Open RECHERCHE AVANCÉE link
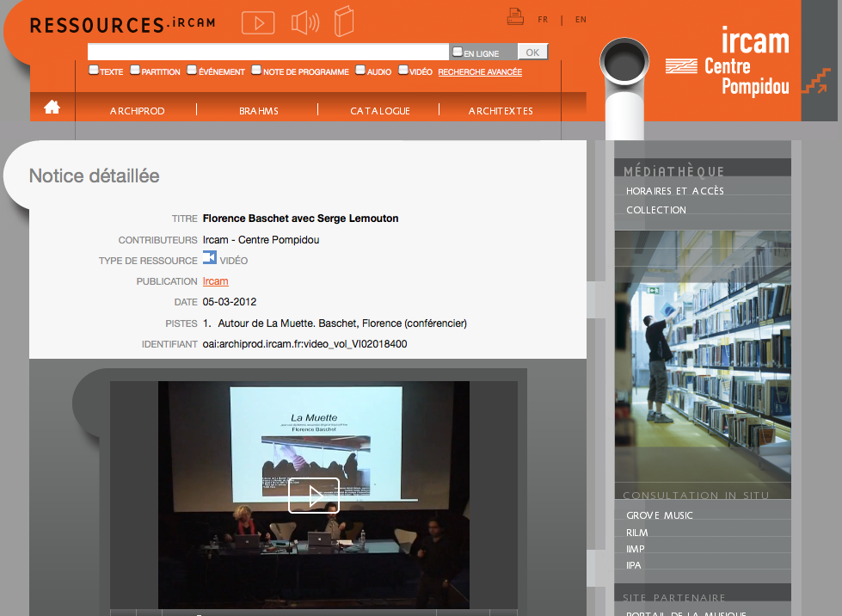This screenshot has height=616, width=842. click(x=480, y=72)
